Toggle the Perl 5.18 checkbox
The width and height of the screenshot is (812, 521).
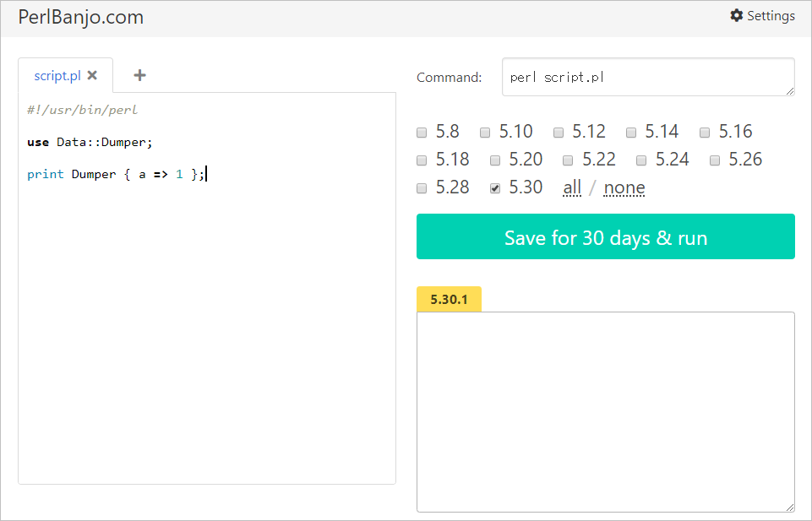[x=422, y=160]
